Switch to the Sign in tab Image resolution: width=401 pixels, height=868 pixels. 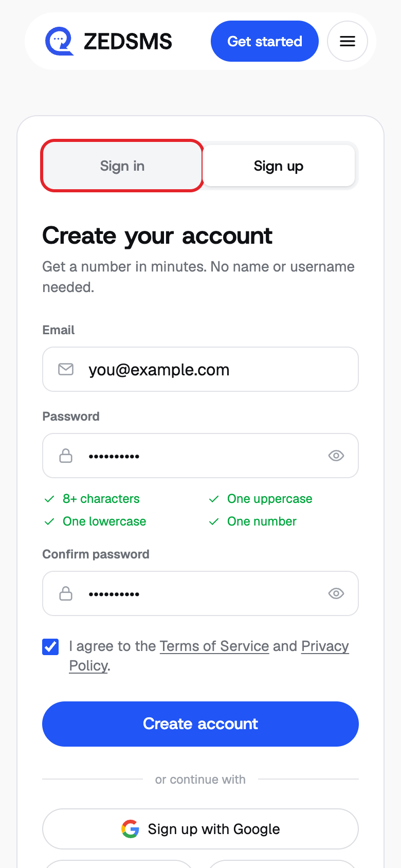(x=122, y=166)
